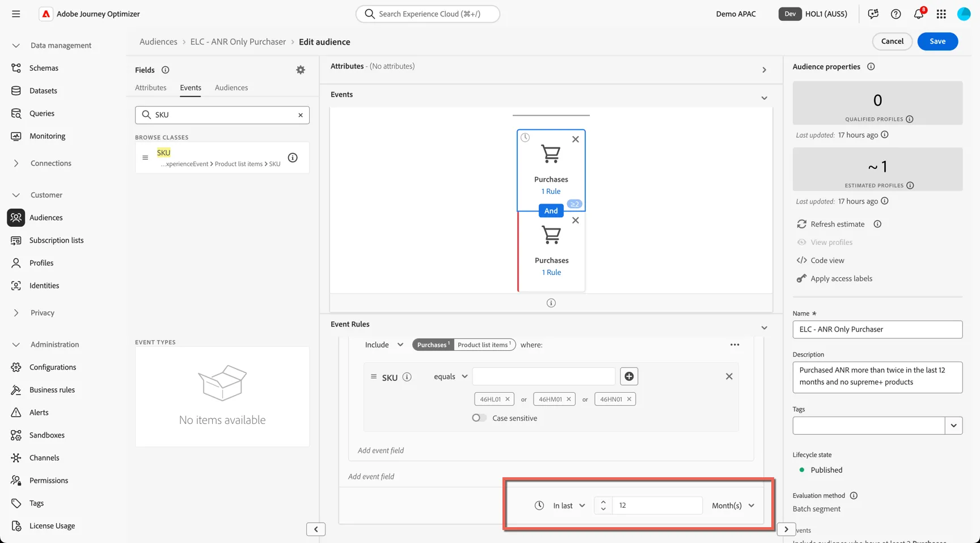Switch to the Audiences fields tab
Screen dimensions: 980x543
tap(231, 88)
